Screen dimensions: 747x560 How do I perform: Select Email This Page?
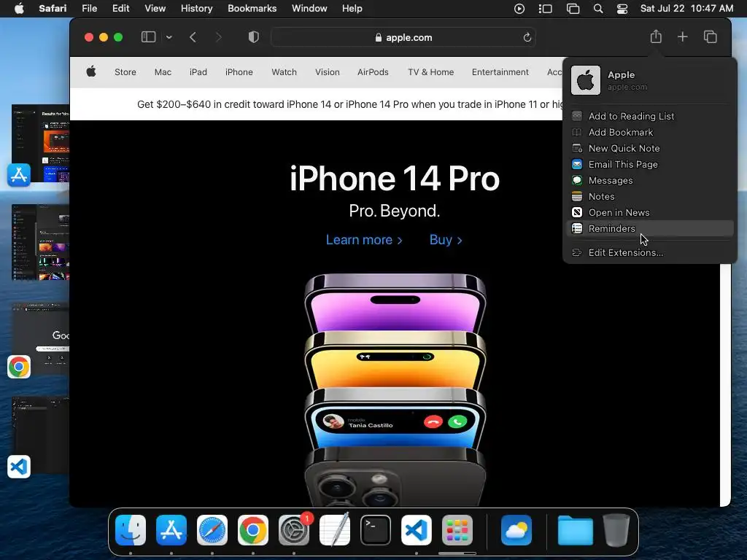tap(650, 164)
